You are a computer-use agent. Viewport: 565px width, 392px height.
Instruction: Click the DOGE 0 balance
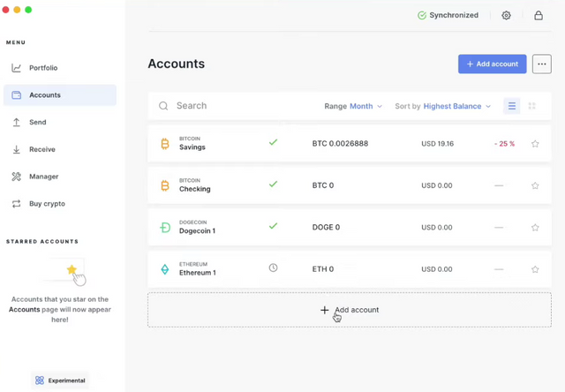[x=326, y=228]
